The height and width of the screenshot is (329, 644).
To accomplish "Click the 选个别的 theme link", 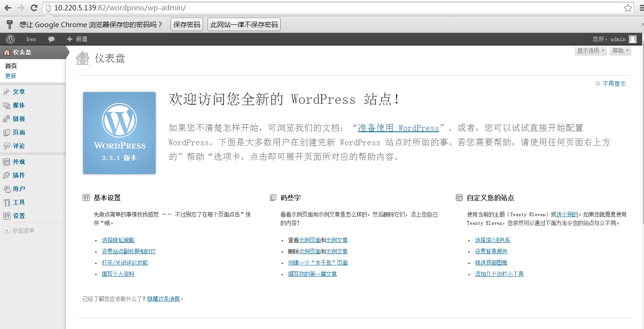I will [567, 214].
